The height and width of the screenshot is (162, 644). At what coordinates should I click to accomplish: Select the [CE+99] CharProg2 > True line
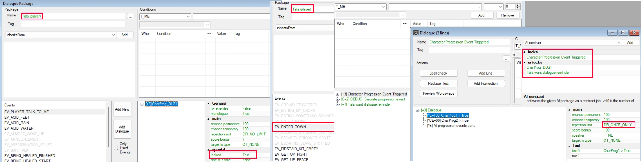click(x=448, y=121)
